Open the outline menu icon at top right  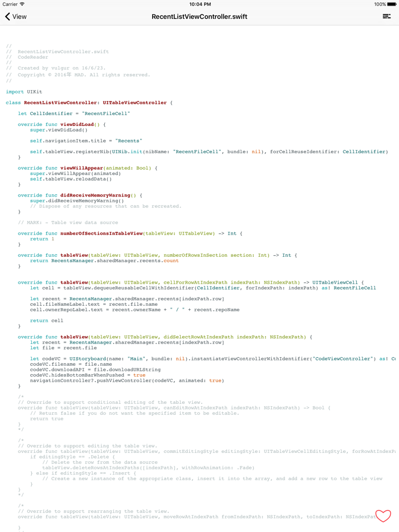386,17
